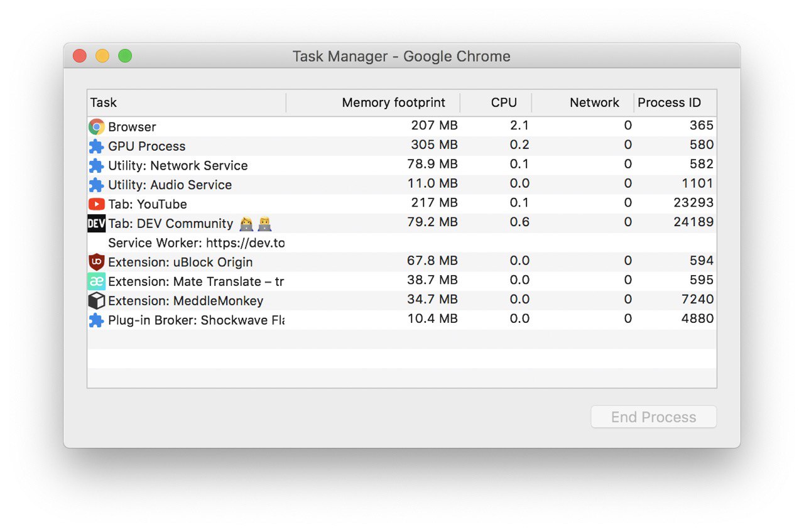Click process ID 4880

[x=697, y=319]
